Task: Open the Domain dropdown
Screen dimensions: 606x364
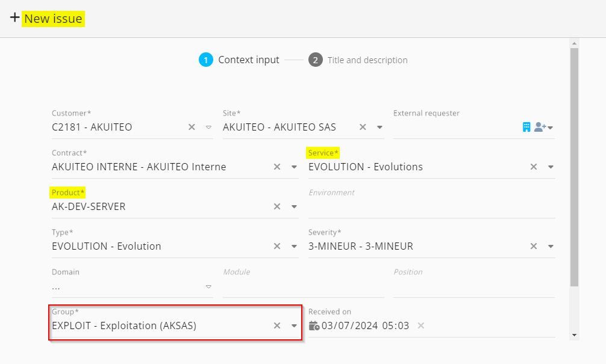Action: point(208,286)
